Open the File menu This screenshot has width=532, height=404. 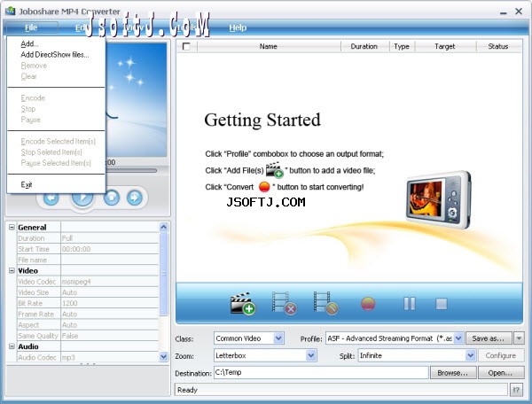[31, 27]
